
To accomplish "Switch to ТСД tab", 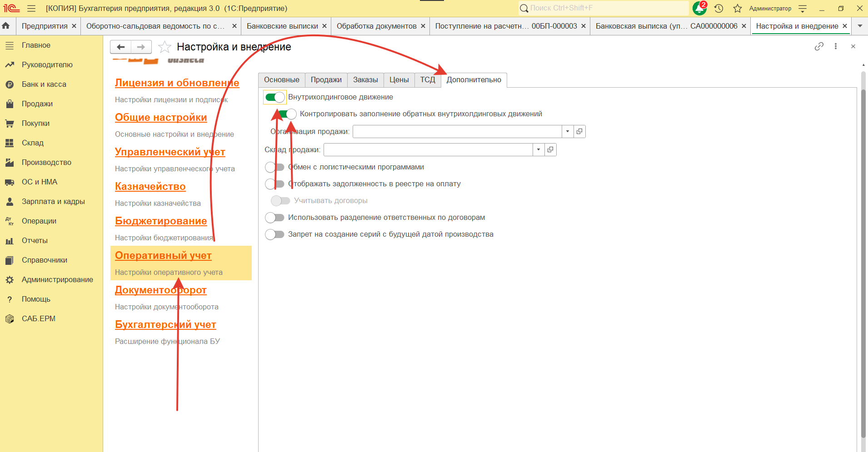I will pos(428,80).
